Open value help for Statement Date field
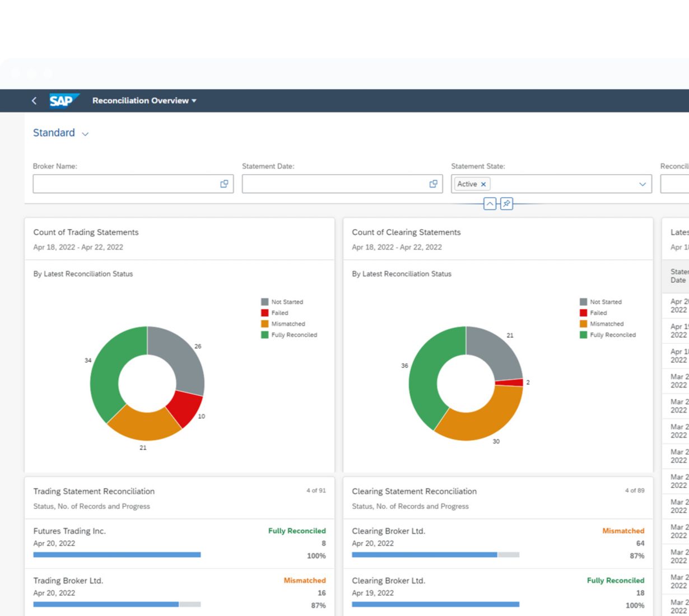 pos(433,184)
